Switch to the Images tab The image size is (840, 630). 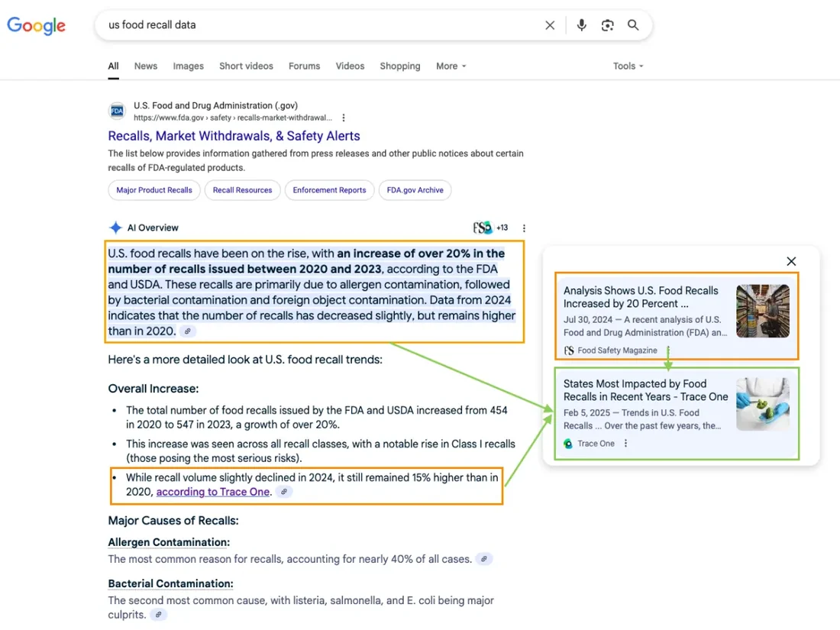[188, 66]
